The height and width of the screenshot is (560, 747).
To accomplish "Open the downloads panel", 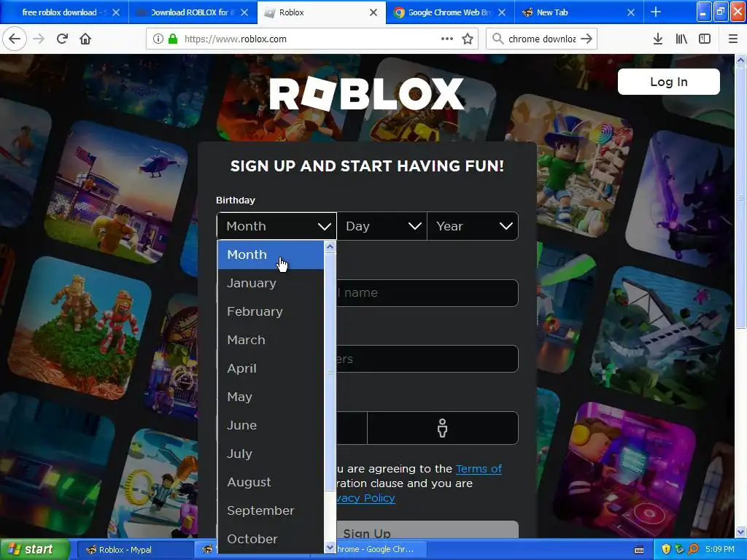I will point(658,39).
